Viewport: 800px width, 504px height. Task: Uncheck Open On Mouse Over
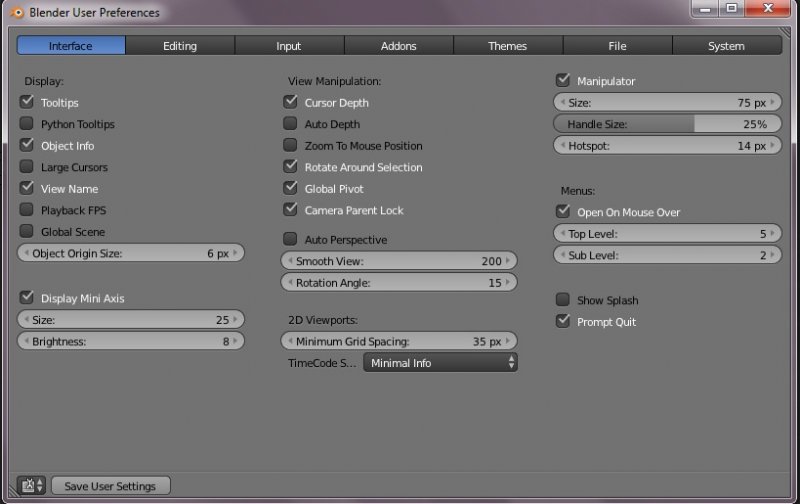[x=563, y=211]
